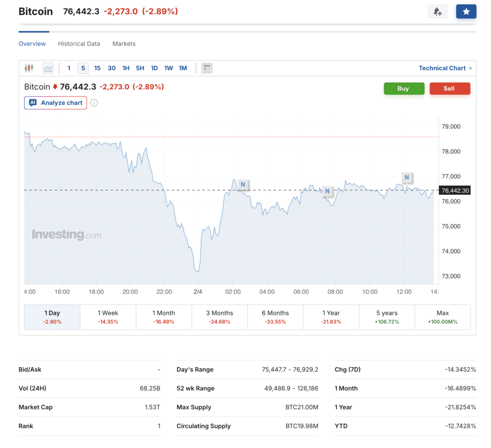Image resolution: width=491 pixels, height=448 pixels.
Task: Select the 30-minute interval
Action: (x=111, y=68)
